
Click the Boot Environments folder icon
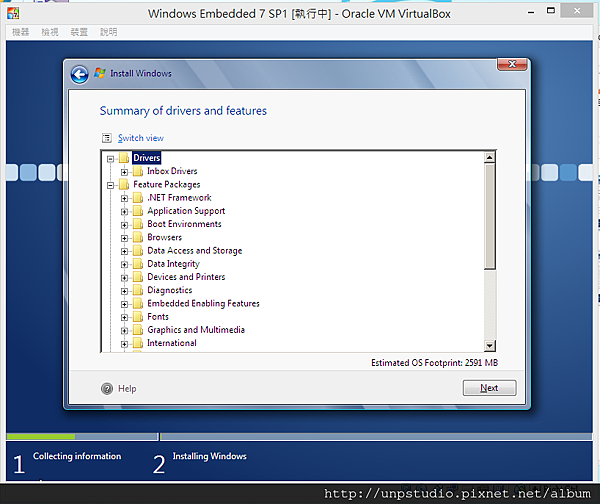(138, 224)
